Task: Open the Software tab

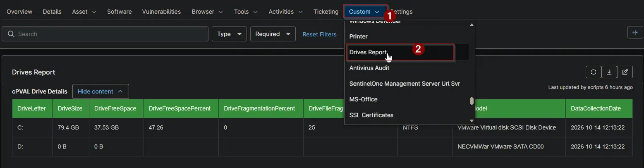Action: coord(119,12)
